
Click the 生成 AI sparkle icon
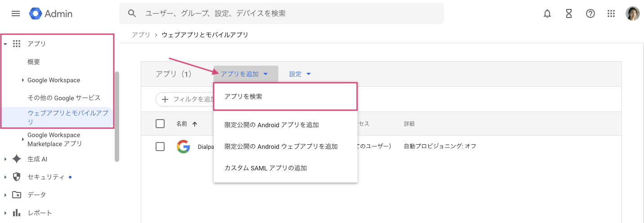point(17,159)
